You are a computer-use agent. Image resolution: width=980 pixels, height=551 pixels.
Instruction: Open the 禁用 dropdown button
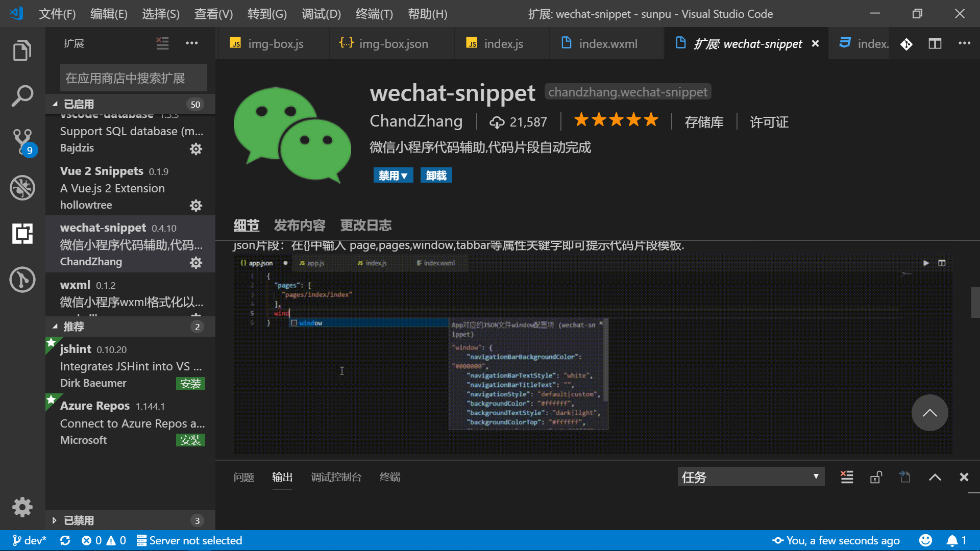(393, 176)
